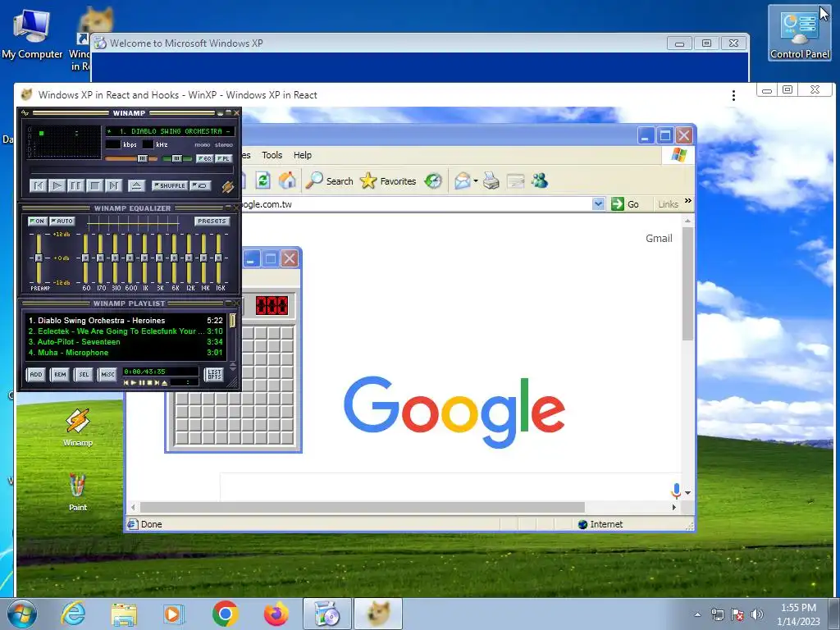Pause the song in Winamp
Viewport: 840px width, 630px height.
(75, 186)
